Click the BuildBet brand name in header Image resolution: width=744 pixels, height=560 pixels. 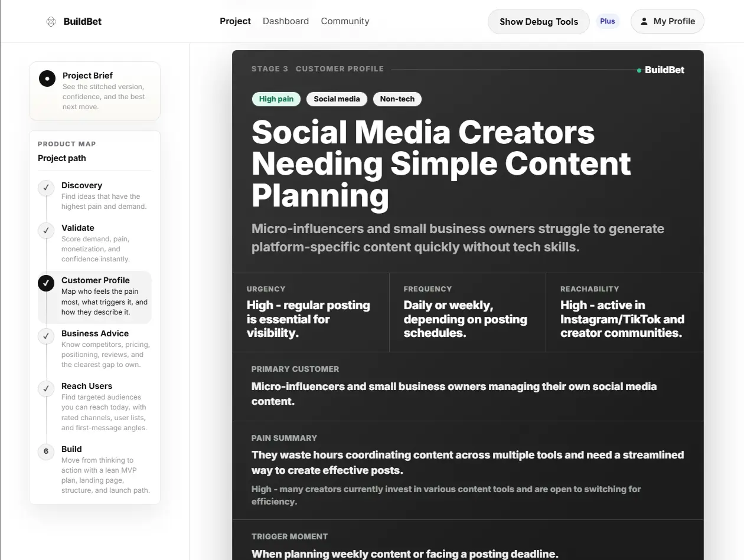83,21
